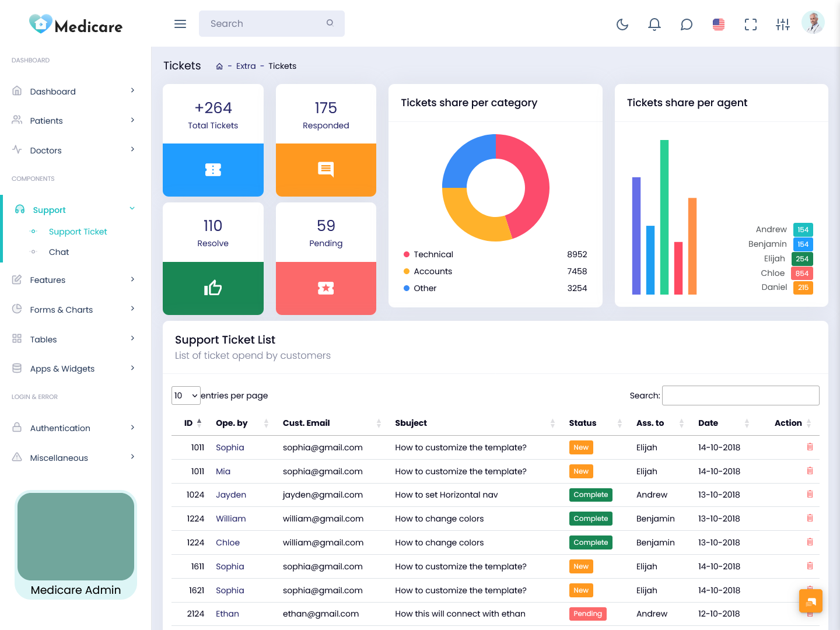
Task: Expand the Patients sidebar menu
Action: pos(75,121)
